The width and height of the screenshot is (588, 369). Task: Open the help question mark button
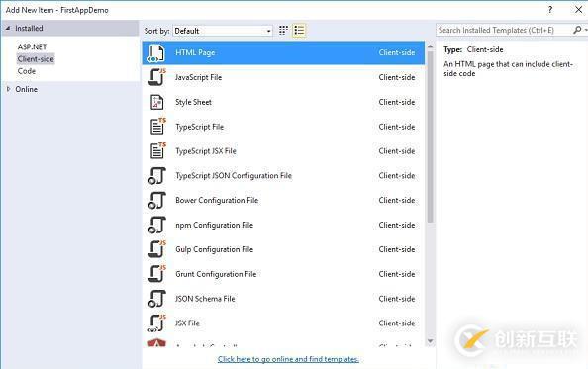pos(549,9)
